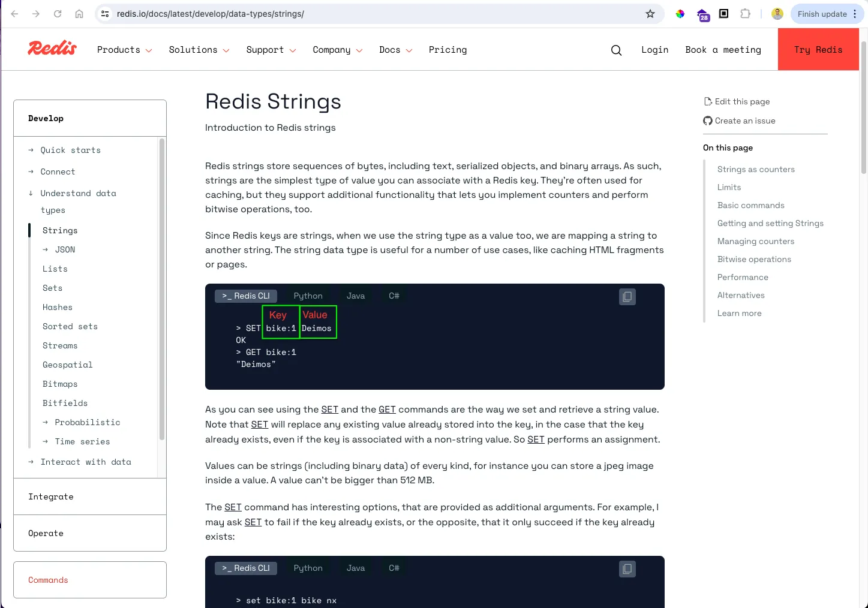Click the sidebar navigation scrollbar
This screenshot has width=868, height=608.
[x=161, y=290]
